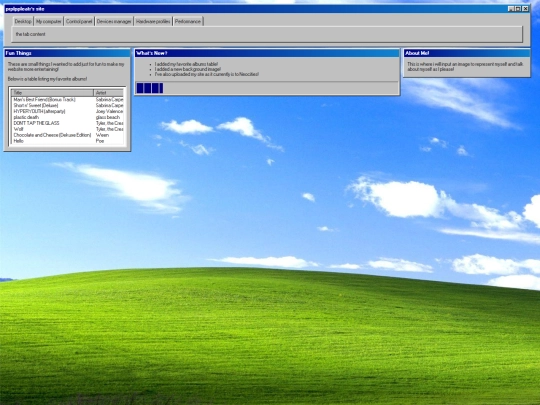Select the Short n' Sweet (Deluxe) row

coord(68,105)
